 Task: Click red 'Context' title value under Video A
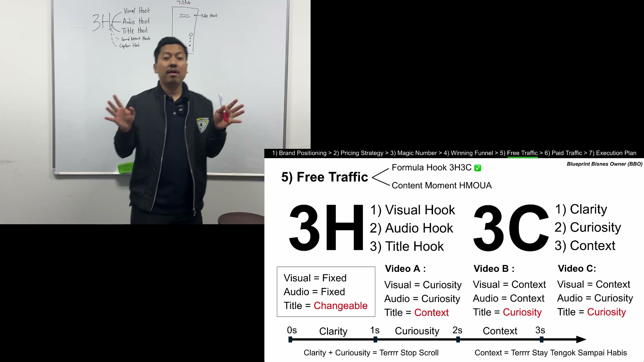tap(431, 313)
